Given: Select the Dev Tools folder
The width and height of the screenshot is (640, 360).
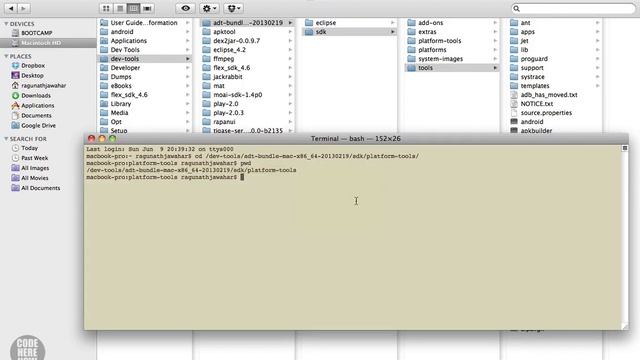Looking at the screenshot, I should [145, 50].
